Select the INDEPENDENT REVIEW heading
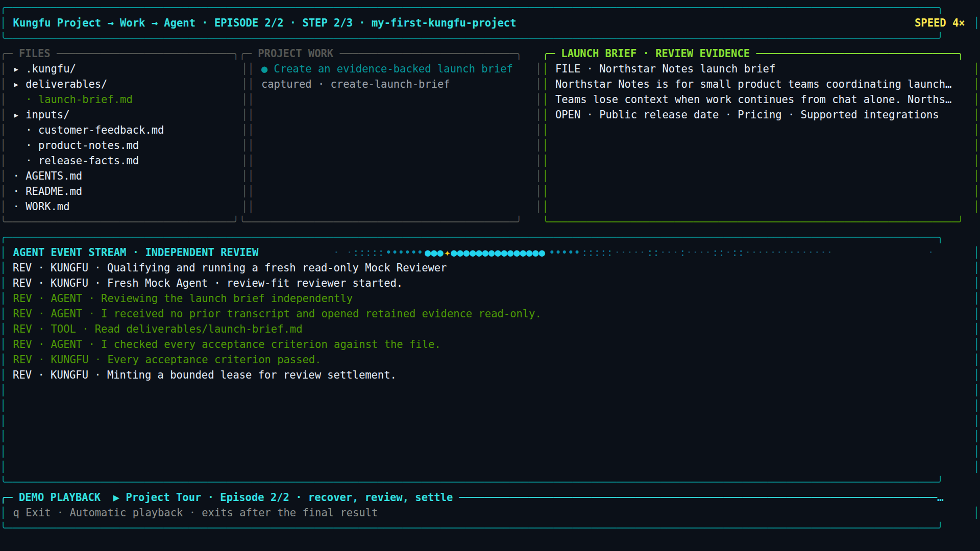 pyautogui.click(x=202, y=253)
